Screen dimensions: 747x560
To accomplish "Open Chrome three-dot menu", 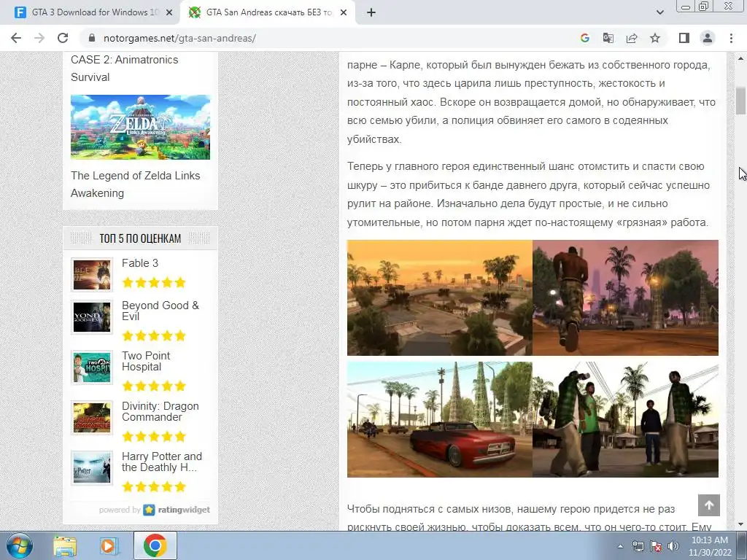I will tap(731, 38).
